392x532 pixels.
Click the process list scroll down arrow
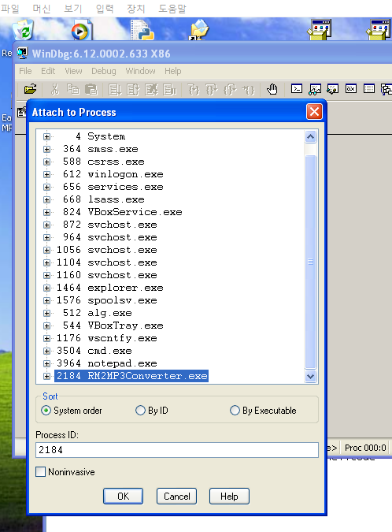point(310,376)
